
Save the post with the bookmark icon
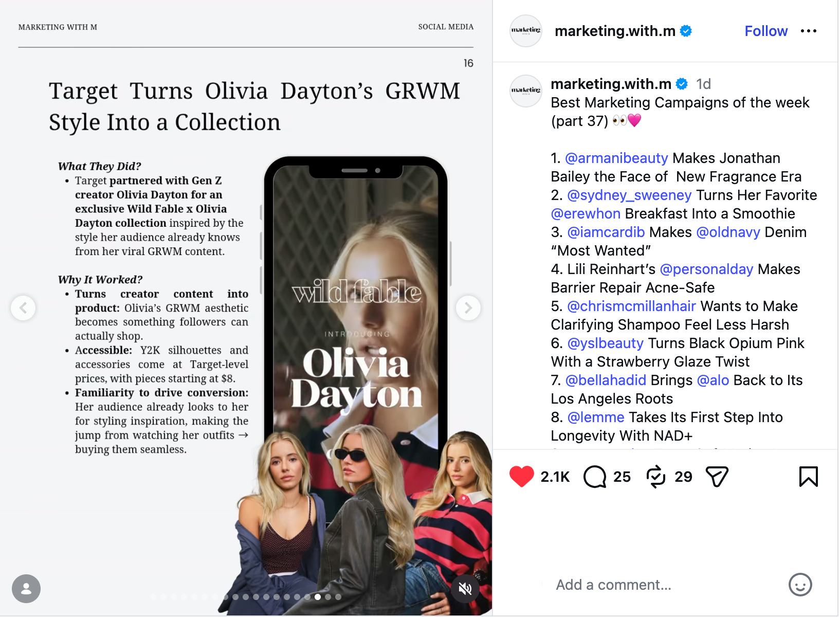[808, 477]
